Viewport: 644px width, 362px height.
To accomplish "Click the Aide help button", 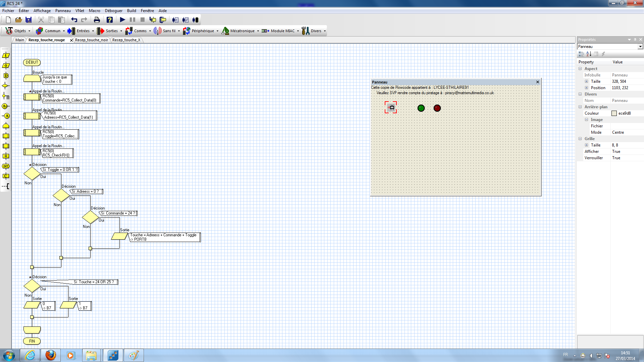I will point(110,20).
